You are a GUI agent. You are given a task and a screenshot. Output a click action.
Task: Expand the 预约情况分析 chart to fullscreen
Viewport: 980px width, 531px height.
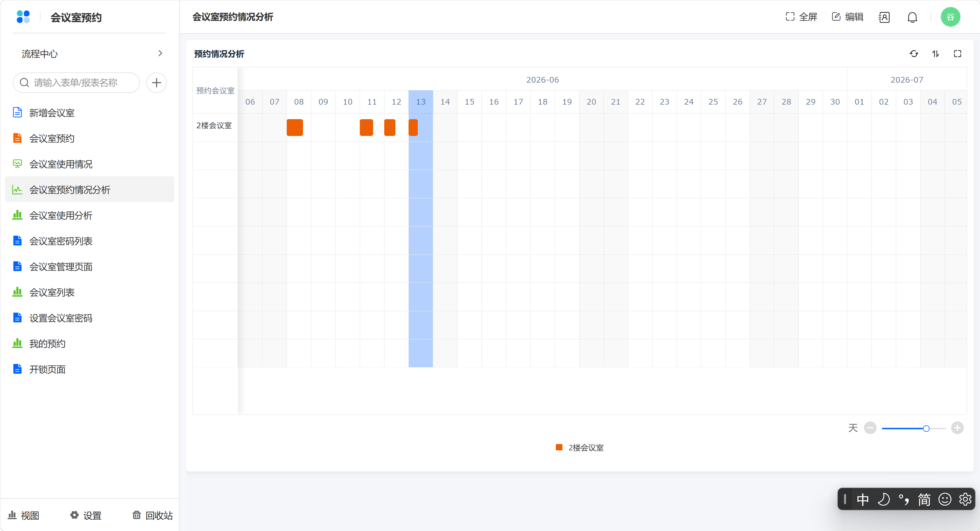[x=957, y=54]
